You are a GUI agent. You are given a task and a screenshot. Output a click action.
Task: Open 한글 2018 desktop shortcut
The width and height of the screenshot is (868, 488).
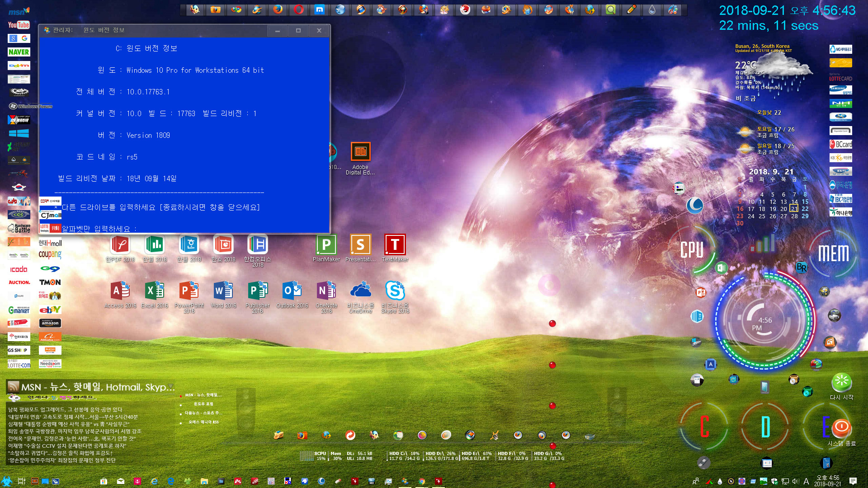(189, 249)
